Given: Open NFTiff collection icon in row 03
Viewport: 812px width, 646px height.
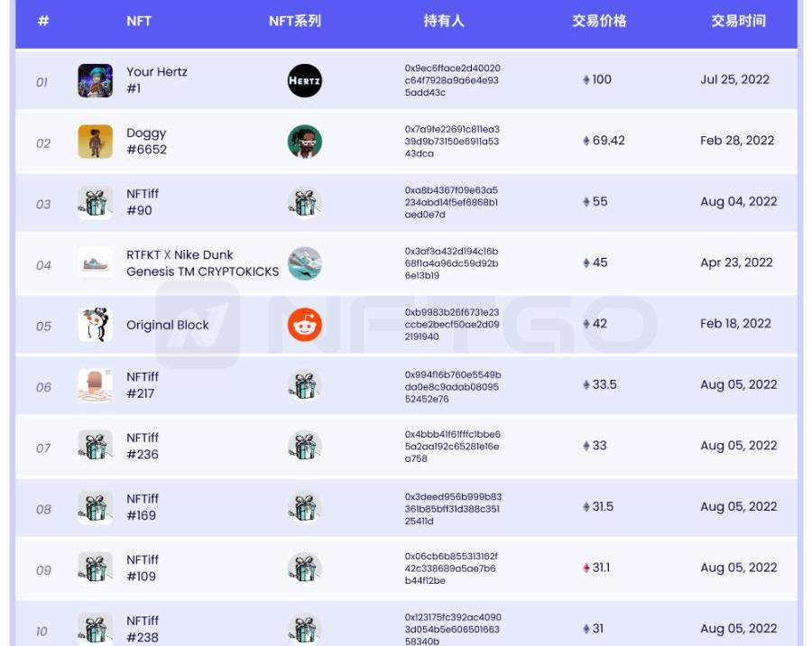Looking at the screenshot, I should [304, 203].
